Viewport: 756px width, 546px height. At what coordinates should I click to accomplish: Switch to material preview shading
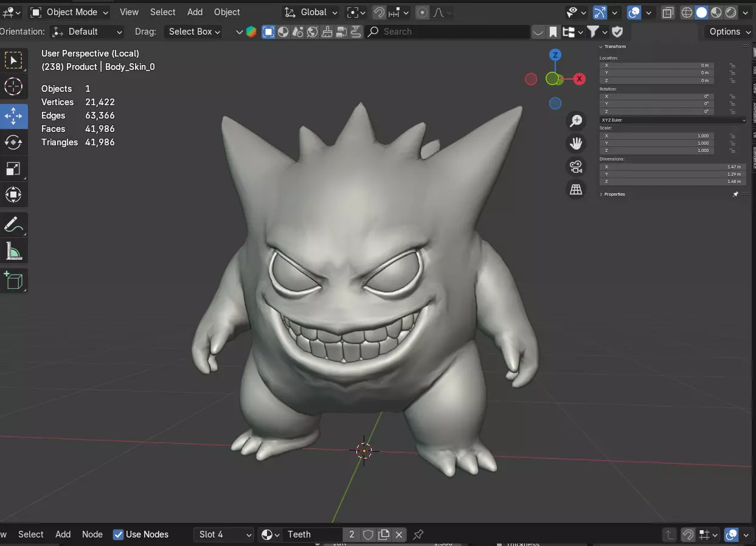pos(716,12)
